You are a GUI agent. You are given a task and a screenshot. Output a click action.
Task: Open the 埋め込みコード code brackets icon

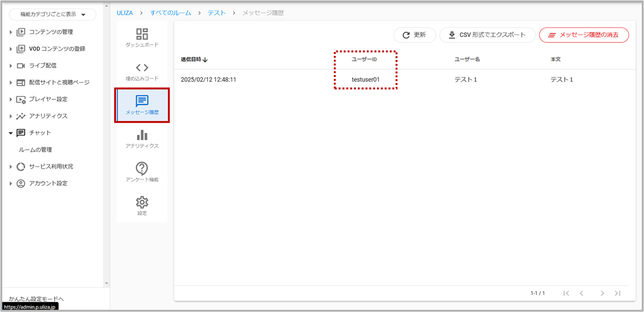click(x=142, y=67)
